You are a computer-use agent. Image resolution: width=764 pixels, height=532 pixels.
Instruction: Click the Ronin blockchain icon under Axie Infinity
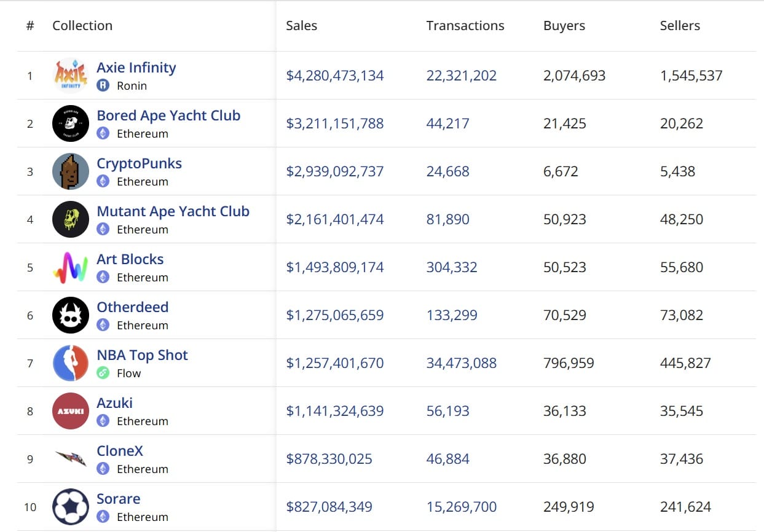tap(103, 85)
